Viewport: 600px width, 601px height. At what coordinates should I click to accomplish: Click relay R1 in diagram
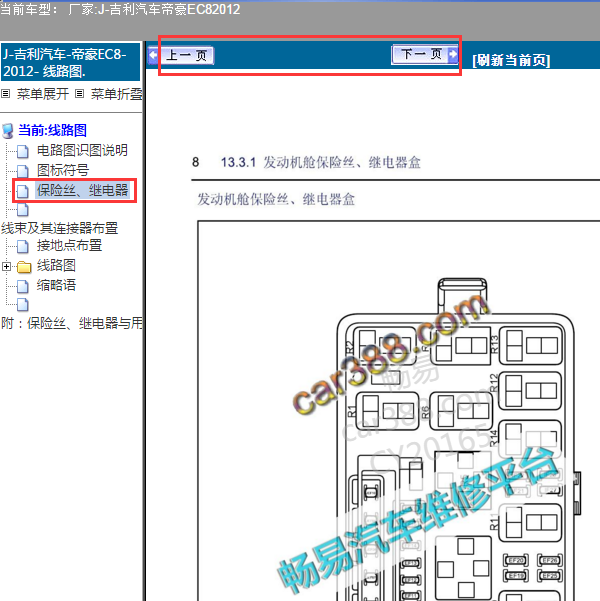(x=387, y=411)
